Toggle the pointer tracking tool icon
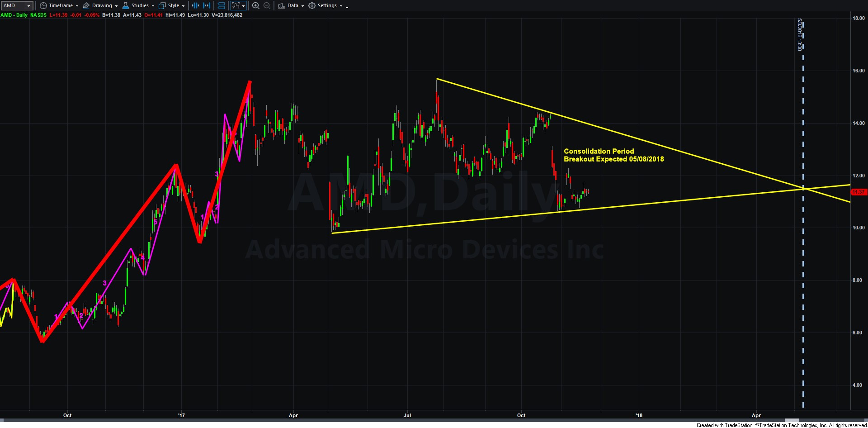 tap(236, 6)
